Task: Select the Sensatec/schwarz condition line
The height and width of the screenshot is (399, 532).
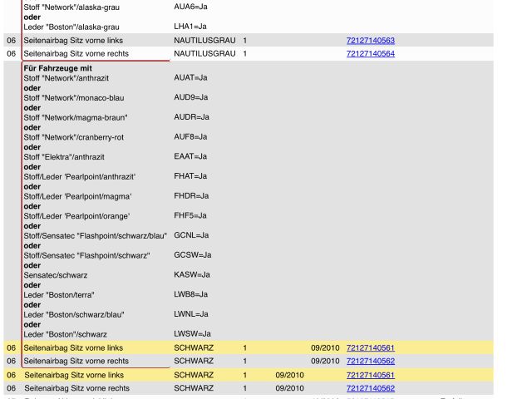Action: coord(56,274)
